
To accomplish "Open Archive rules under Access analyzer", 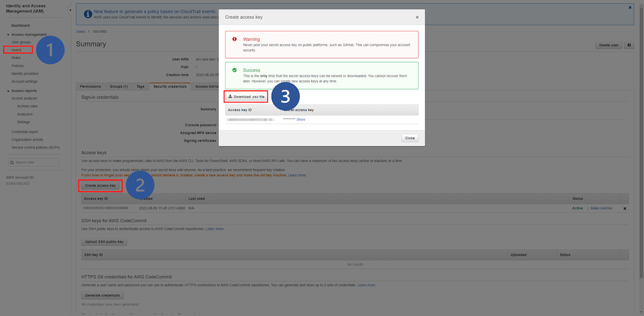I will click(x=27, y=106).
